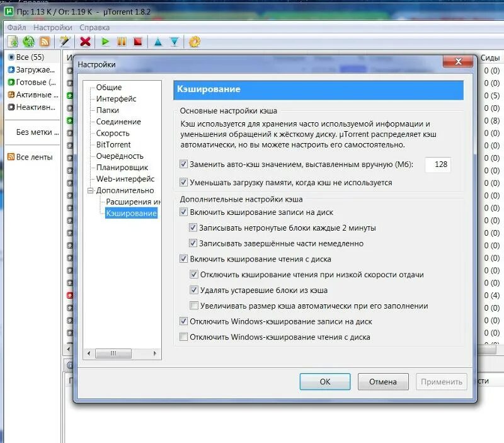Image resolution: width=504 pixels, height=443 pixels.
Task: Click the µTorrent title bar app icon
Action: pos(9,12)
